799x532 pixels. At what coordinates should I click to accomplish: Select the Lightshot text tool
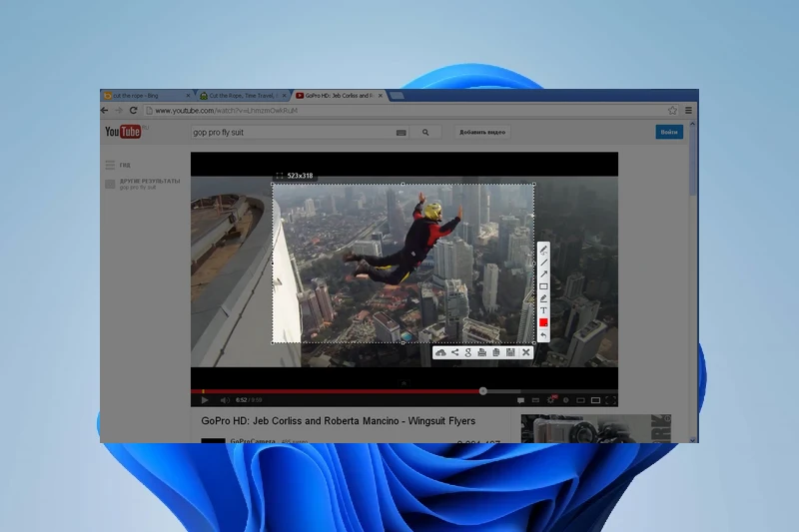click(543, 310)
